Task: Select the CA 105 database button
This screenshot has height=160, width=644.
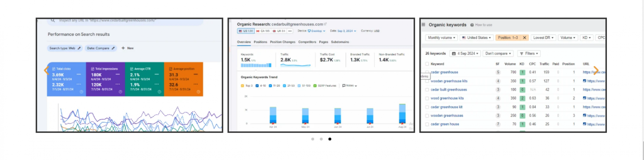Action: tap(263, 31)
